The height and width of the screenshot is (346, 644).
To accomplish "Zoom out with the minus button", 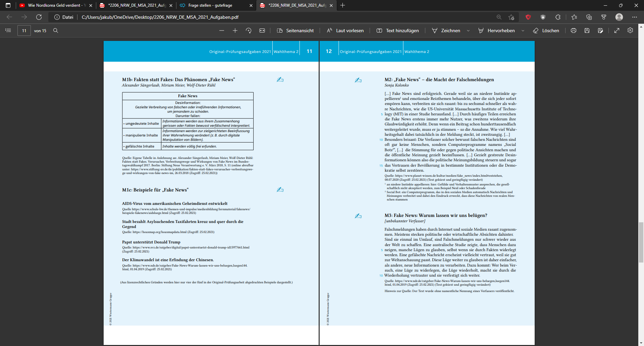I will [222, 31].
